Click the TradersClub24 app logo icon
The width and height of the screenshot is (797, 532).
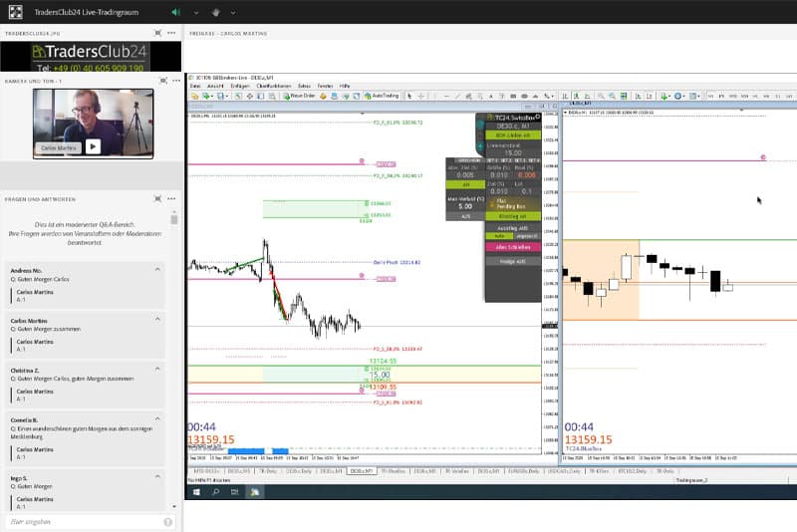coord(16,12)
